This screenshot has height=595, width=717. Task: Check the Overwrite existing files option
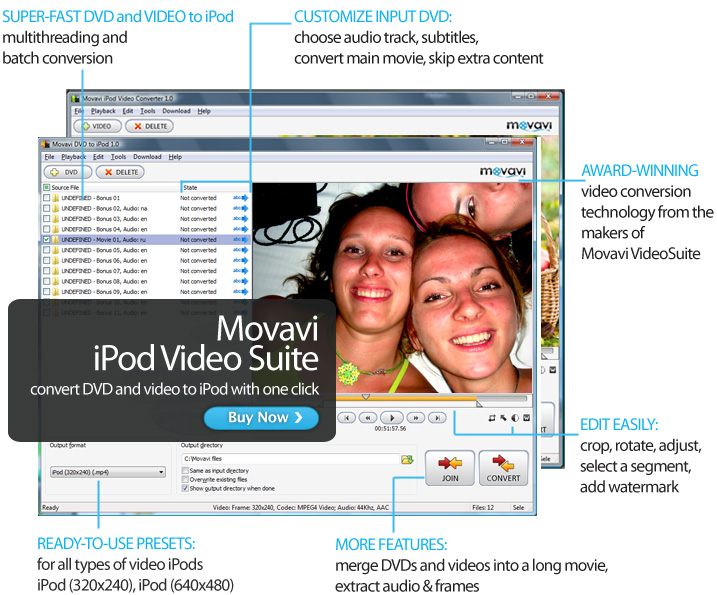click(185, 479)
